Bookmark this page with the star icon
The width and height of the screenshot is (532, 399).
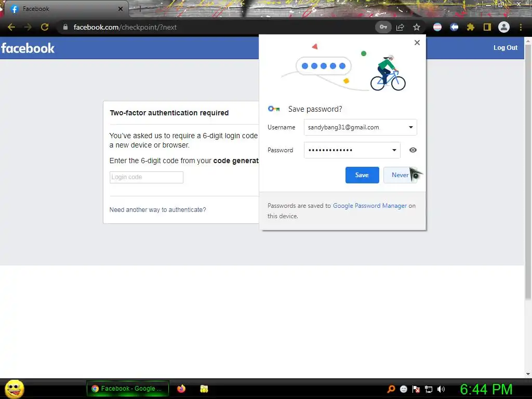tap(417, 27)
